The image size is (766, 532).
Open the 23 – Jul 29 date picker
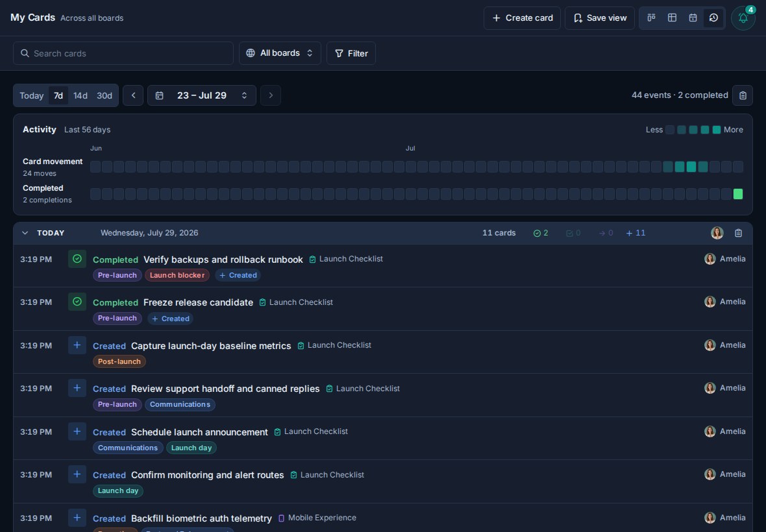[x=202, y=95]
